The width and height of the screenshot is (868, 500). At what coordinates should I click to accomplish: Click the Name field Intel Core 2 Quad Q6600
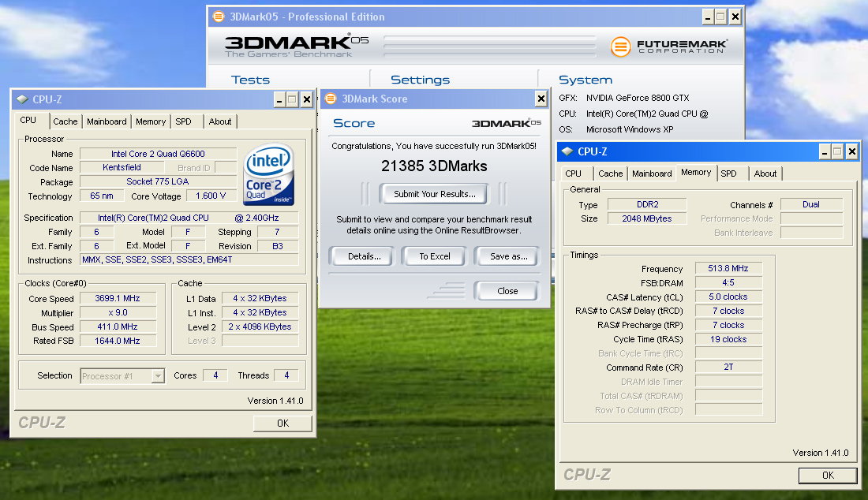click(x=159, y=154)
